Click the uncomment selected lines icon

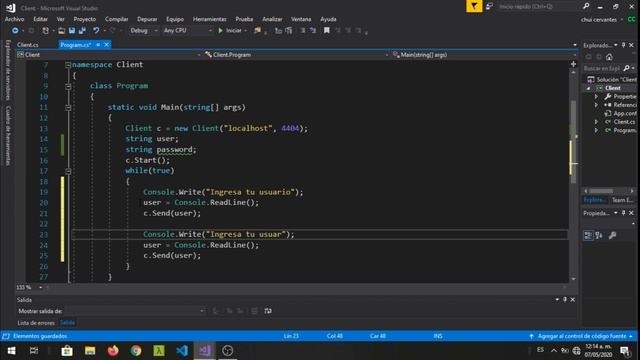tap(313, 31)
